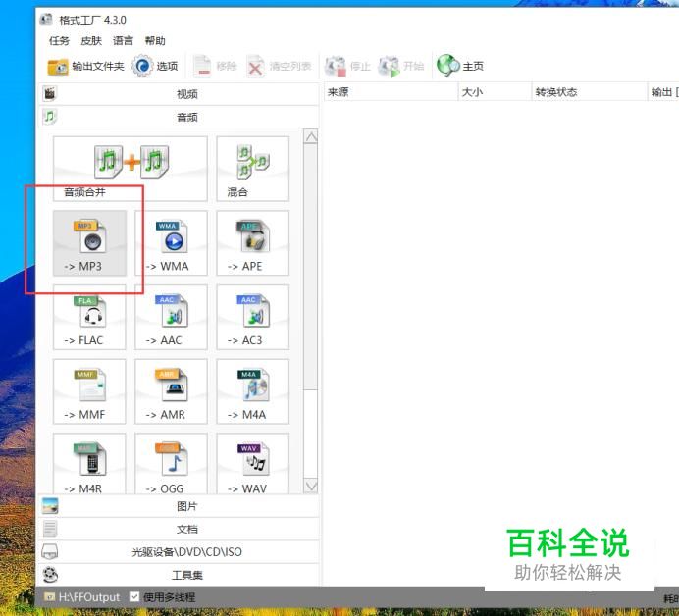This screenshot has height=616, width=679.
Task: Expand the Video (视频) section
Action: [179, 93]
